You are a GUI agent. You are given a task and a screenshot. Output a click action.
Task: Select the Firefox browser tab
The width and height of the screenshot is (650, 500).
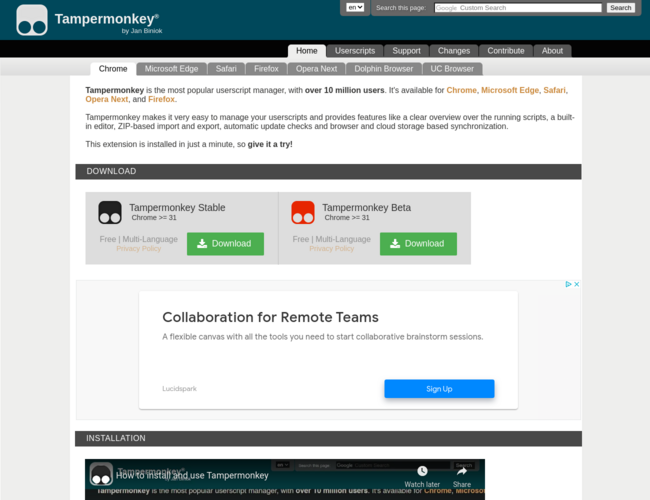(266, 69)
